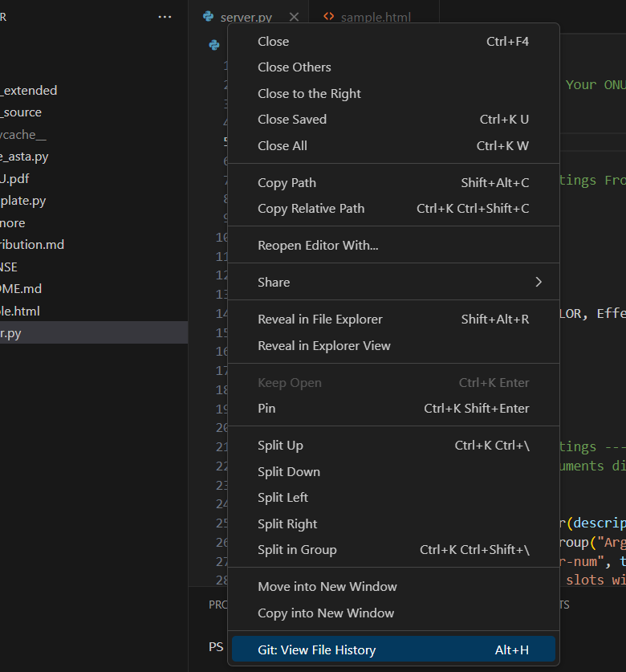Click line number 21 in editor gutter

tap(221, 447)
